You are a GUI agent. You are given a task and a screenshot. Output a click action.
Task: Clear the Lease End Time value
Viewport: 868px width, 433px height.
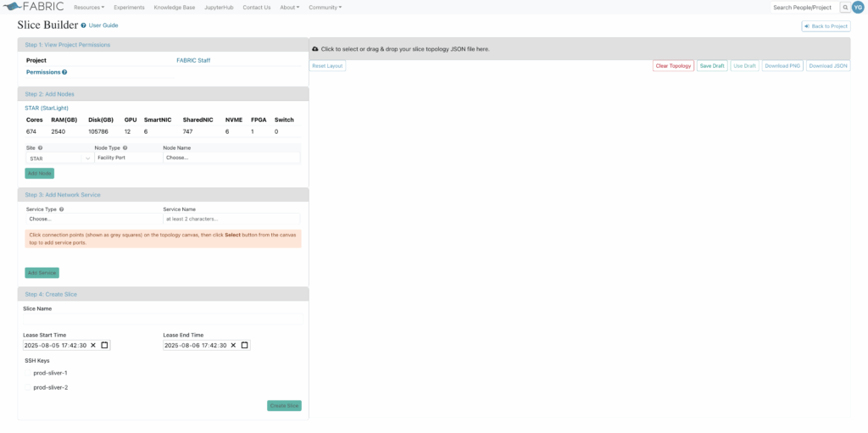pos(233,345)
